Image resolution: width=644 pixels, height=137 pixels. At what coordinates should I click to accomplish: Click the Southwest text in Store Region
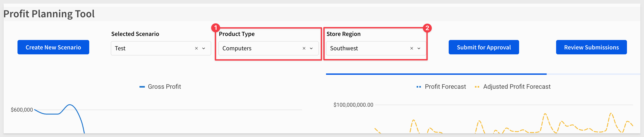[x=344, y=48]
